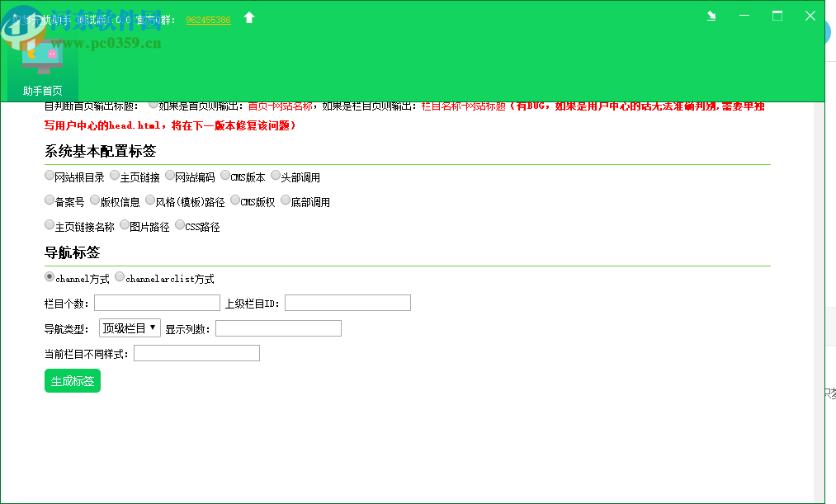This screenshot has width=836, height=504.
Task: Select the CSS路径 radio button
Action: click(179, 224)
